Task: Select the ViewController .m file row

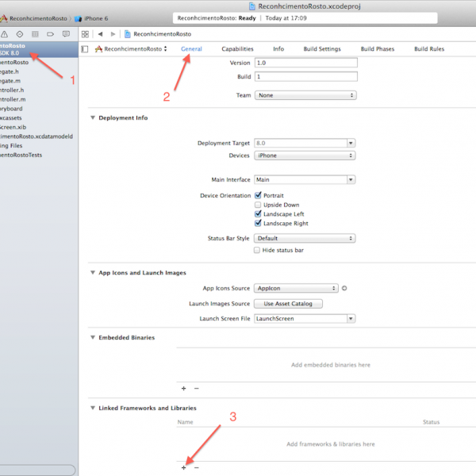Action: pyautogui.click(x=39, y=99)
